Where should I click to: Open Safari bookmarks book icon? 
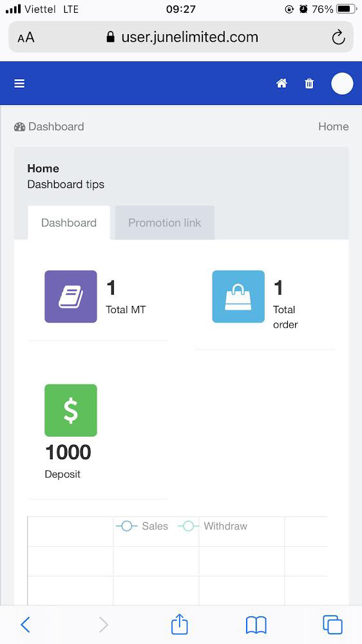point(256,625)
